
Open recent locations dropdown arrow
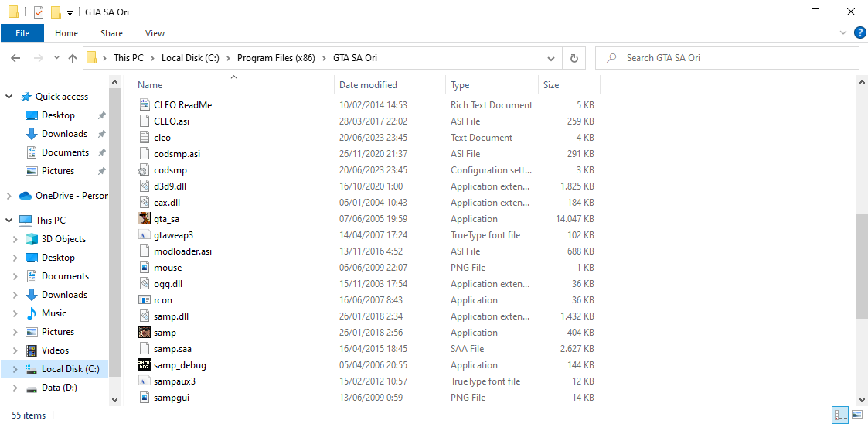coord(56,57)
